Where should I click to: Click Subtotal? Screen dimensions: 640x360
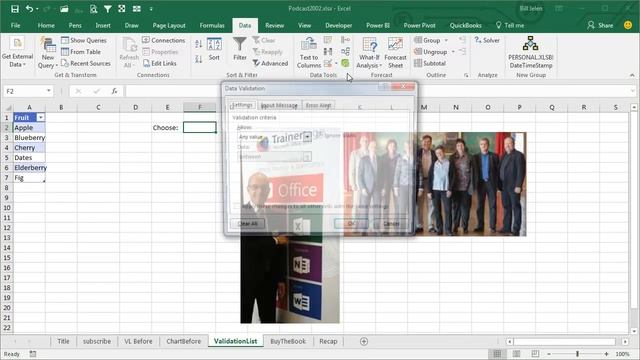(430, 63)
